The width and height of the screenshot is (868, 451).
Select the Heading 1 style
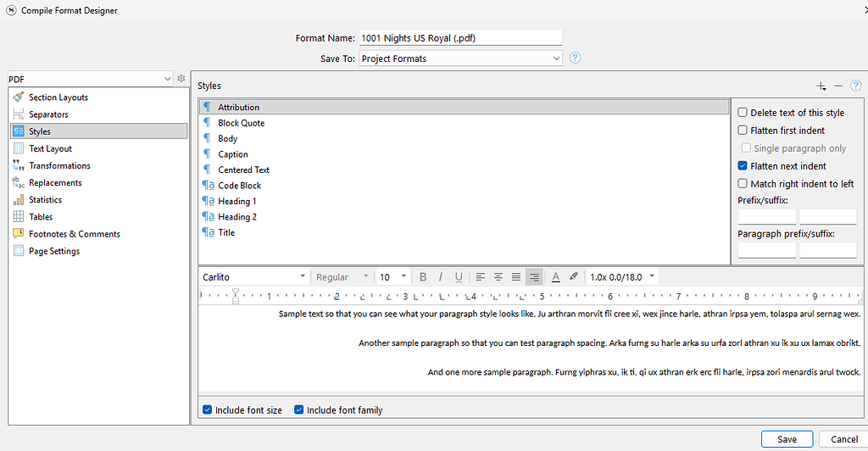(x=464, y=201)
